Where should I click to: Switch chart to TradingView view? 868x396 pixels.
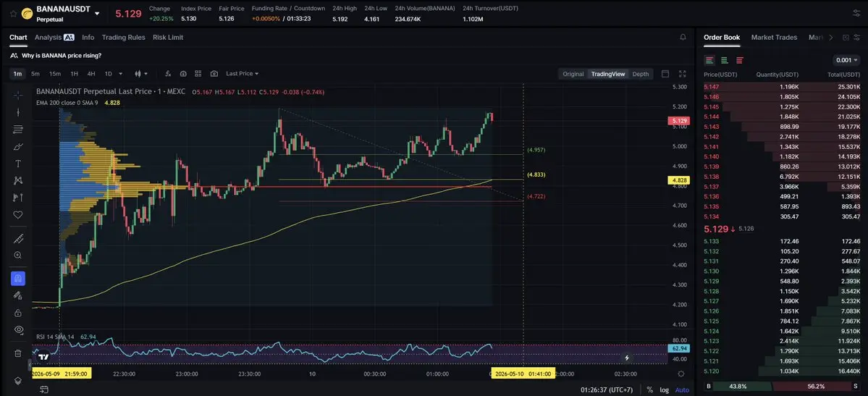(608, 74)
